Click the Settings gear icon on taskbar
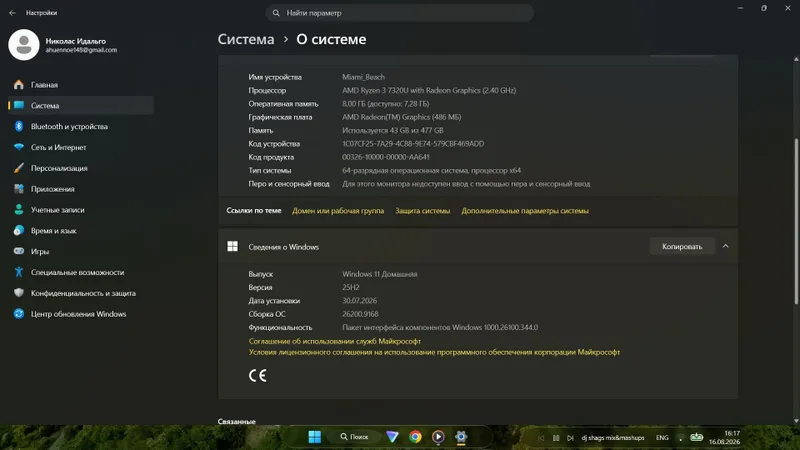The width and height of the screenshot is (800, 450). pos(461,437)
